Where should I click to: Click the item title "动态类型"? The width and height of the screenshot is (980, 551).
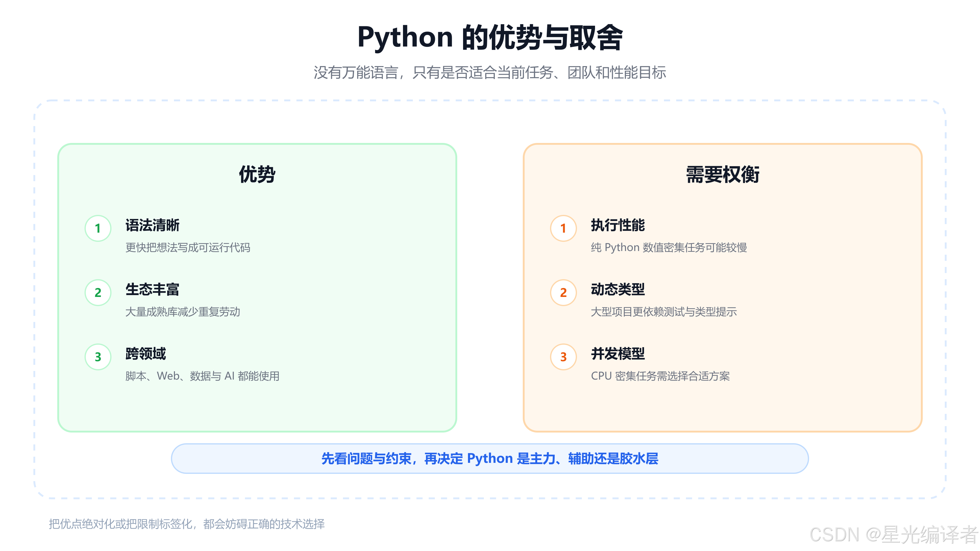tap(618, 289)
